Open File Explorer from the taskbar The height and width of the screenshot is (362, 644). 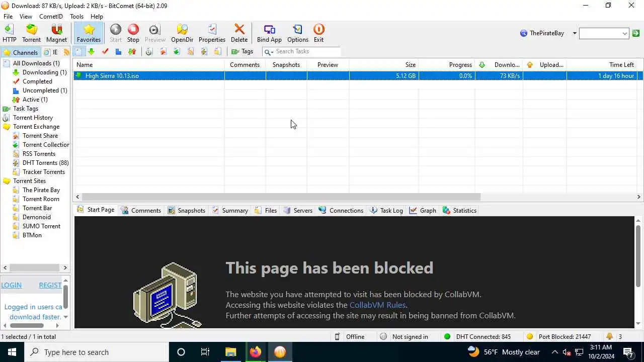pyautogui.click(x=230, y=352)
